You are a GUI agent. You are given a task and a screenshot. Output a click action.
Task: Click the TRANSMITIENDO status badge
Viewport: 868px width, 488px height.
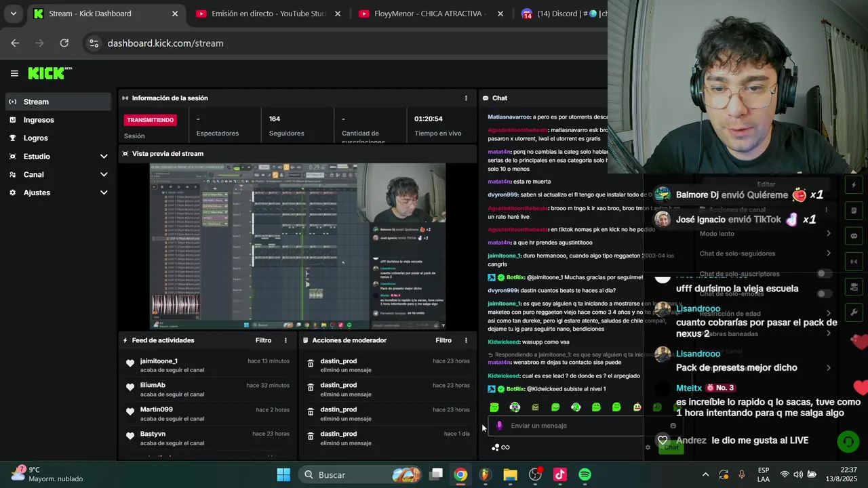[151, 120]
